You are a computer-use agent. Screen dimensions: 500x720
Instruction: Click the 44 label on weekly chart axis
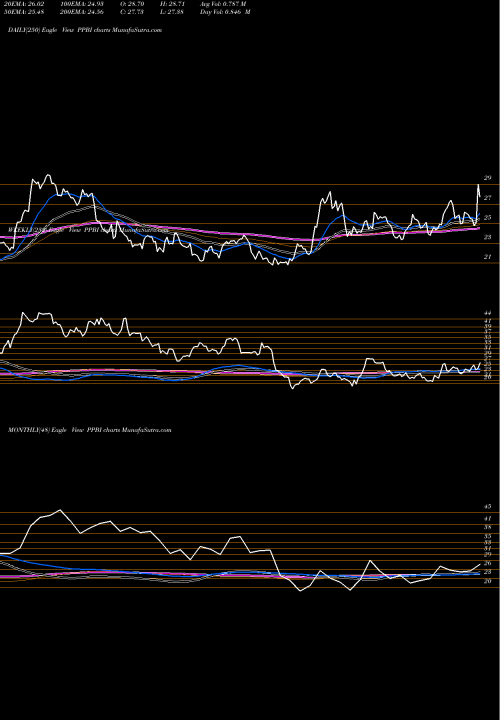(x=488, y=313)
